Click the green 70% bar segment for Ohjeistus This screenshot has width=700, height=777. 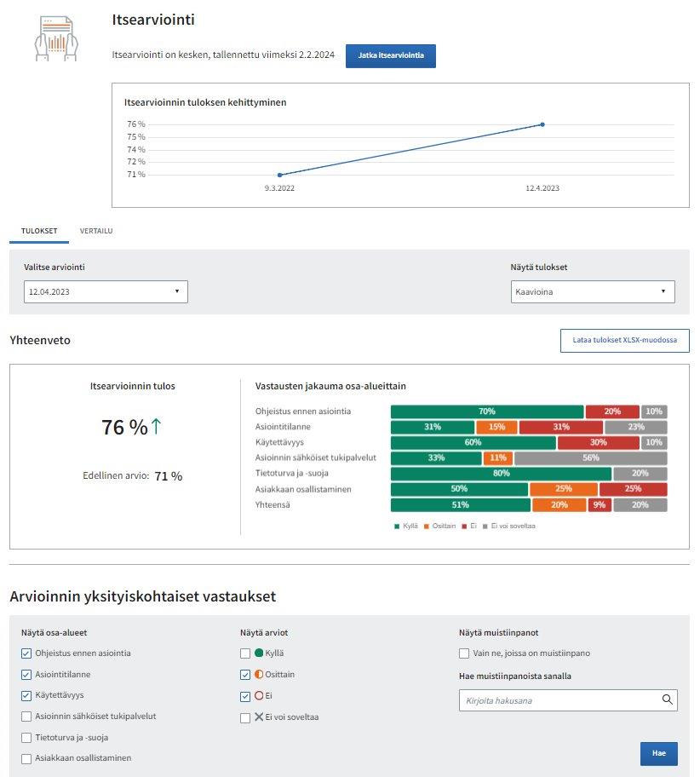click(x=486, y=412)
